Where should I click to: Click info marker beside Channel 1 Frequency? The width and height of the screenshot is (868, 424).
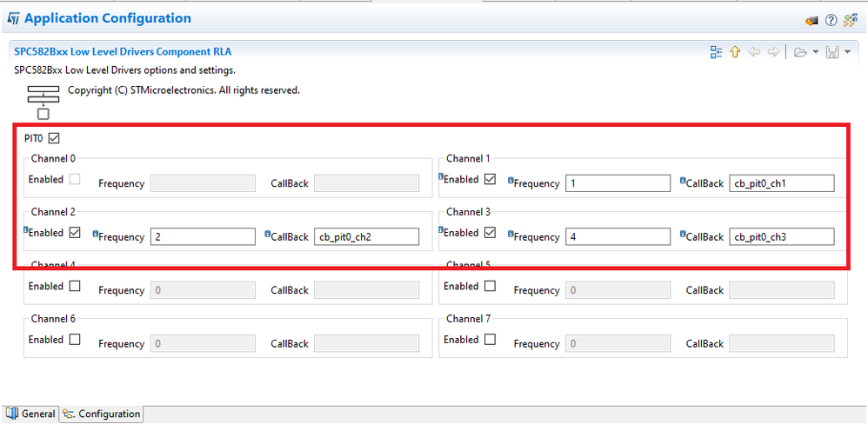511,180
